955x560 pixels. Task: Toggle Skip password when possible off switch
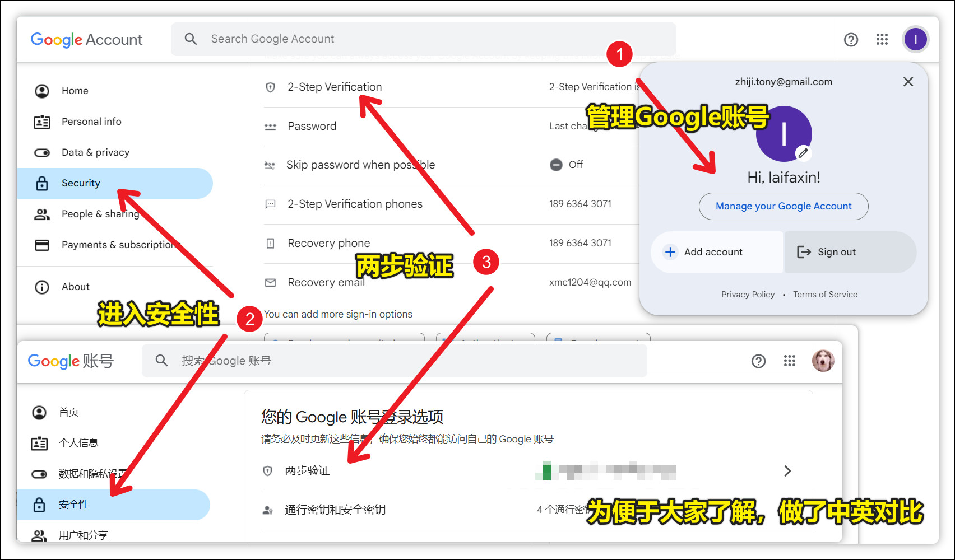pyautogui.click(x=556, y=165)
